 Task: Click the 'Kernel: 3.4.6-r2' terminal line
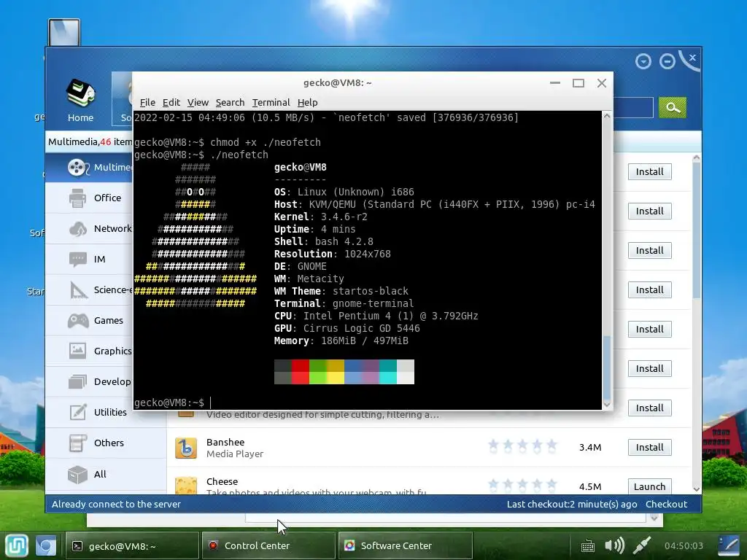pyautogui.click(x=321, y=217)
